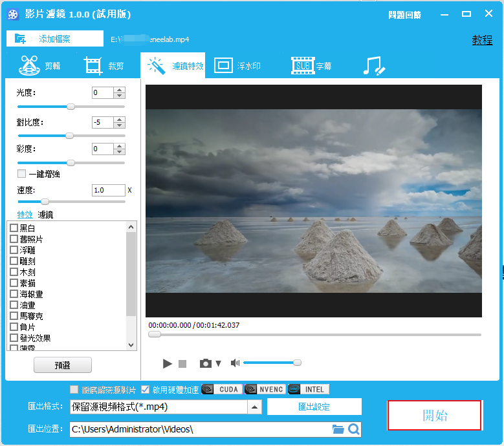Mute audio with the speaker icon
Viewport: 504px width, 446px height.
coord(235,364)
